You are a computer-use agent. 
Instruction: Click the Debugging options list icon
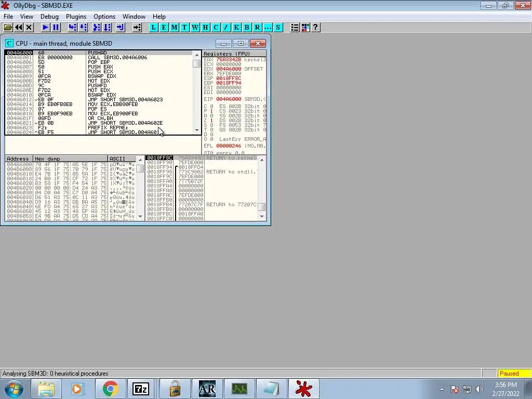pos(295,28)
